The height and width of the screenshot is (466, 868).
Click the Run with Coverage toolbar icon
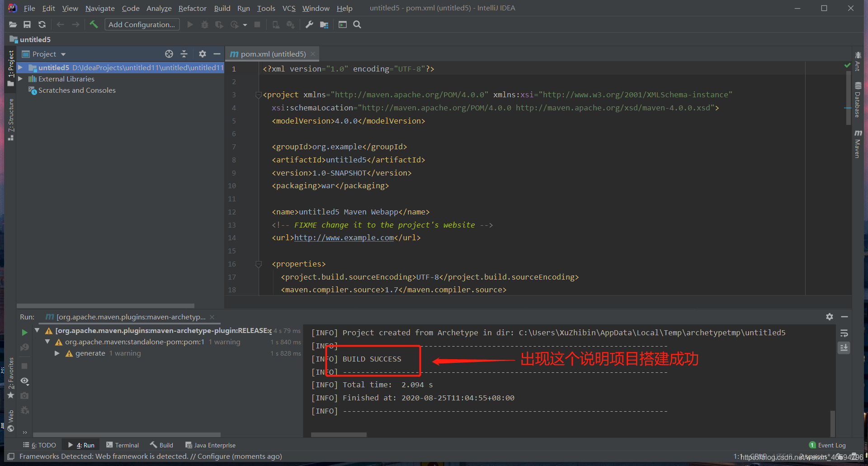click(x=219, y=24)
